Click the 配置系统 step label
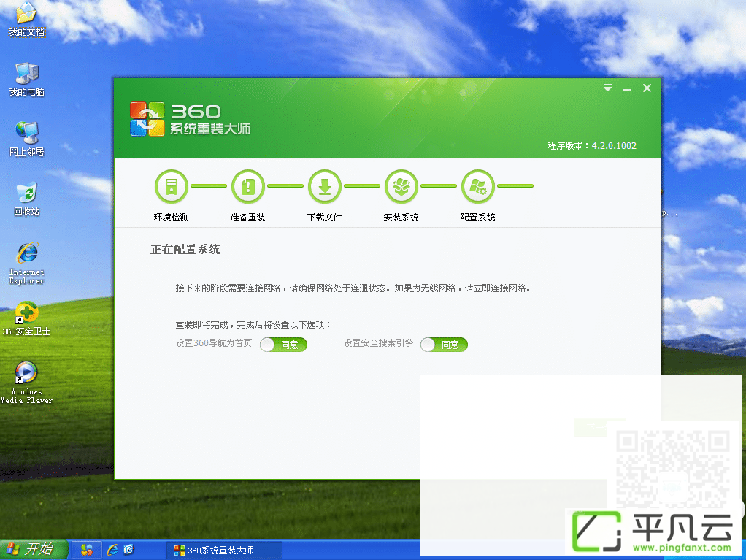 477,218
